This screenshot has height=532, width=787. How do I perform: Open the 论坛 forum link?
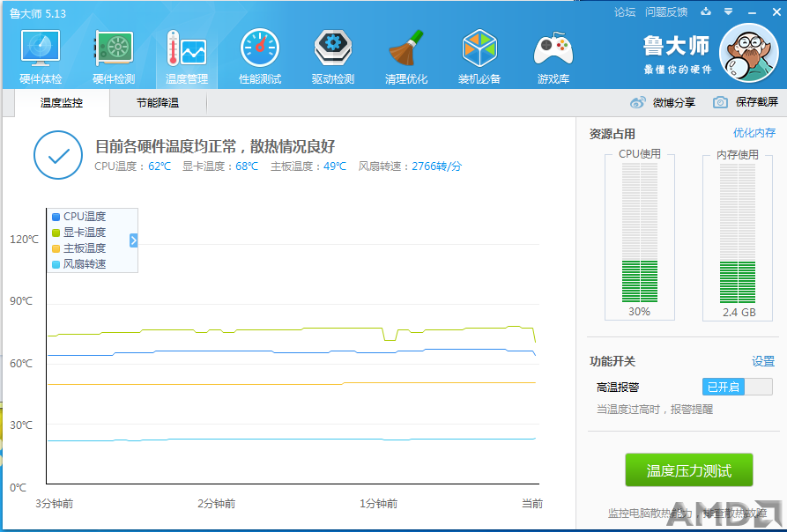click(624, 12)
